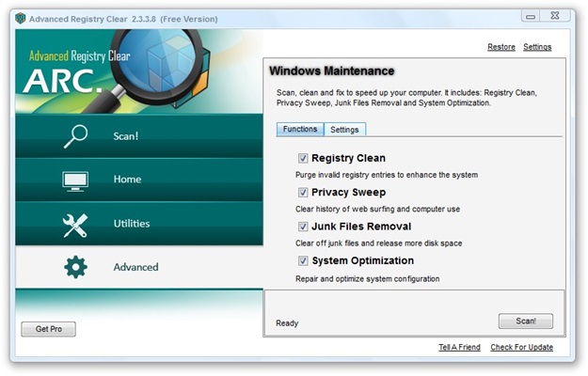This screenshot has width=588, height=376.
Task: Click the Windows Maintenance heading
Action: point(332,70)
